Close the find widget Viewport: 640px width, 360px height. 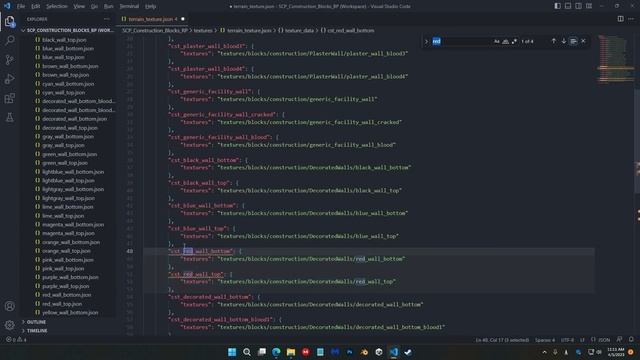(583, 41)
